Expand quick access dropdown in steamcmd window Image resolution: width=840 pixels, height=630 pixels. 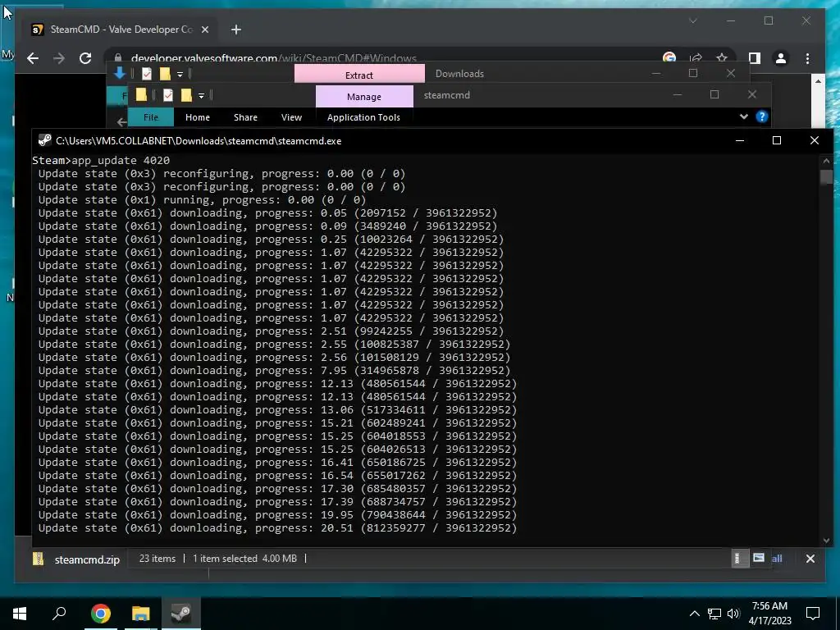[x=202, y=96]
